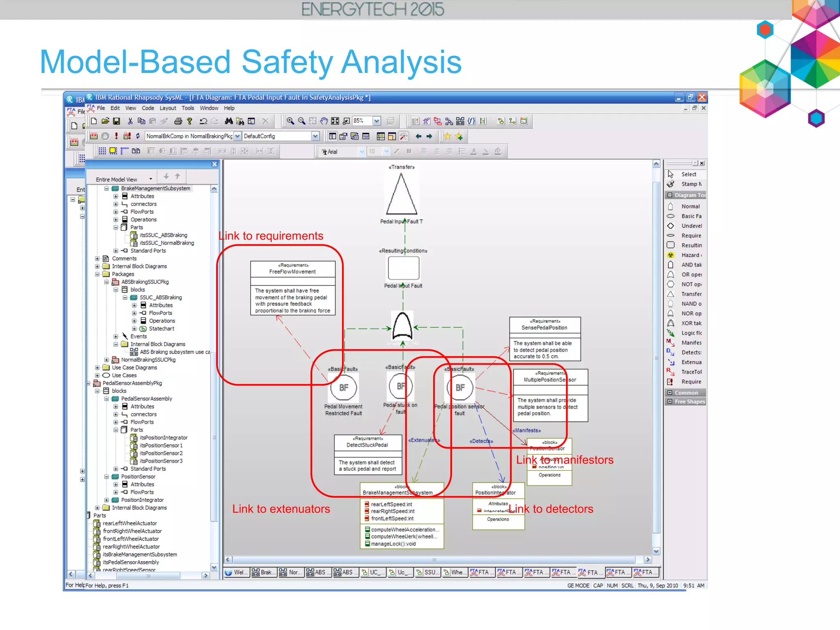Collapse the BrakeManagementSubsystem tree node
This screenshot has height=630, width=840.
[107, 189]
